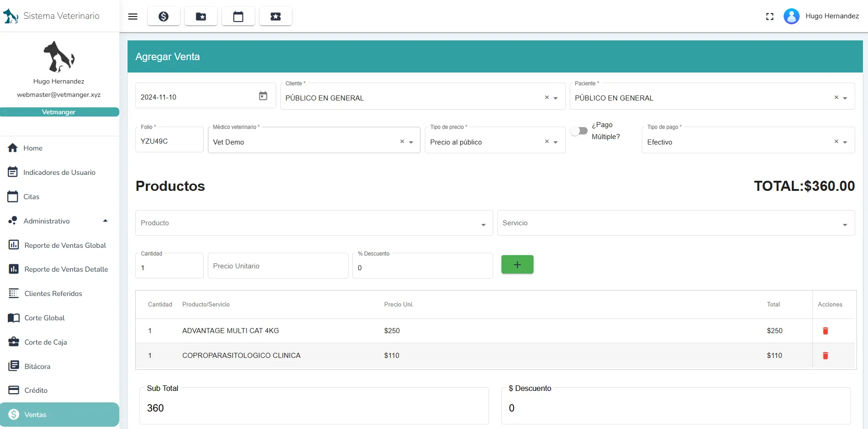This screenshot has height=429, width=868.
Task: Open Crédito in sidebar
Action: (60, 390)
